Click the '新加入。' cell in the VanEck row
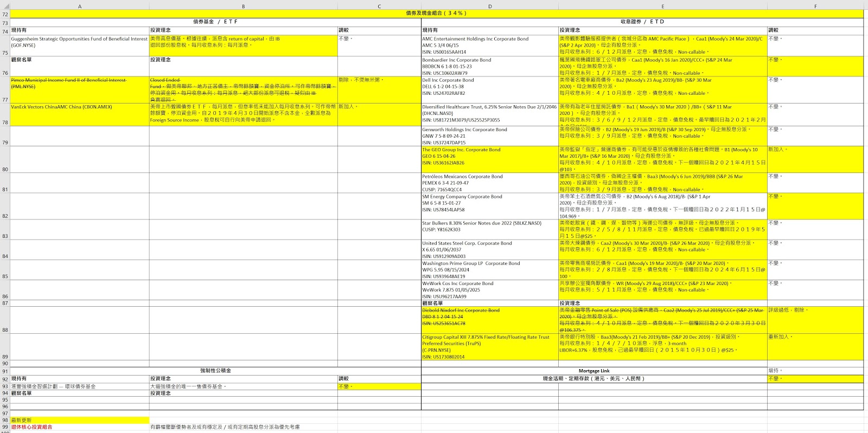 379,115
